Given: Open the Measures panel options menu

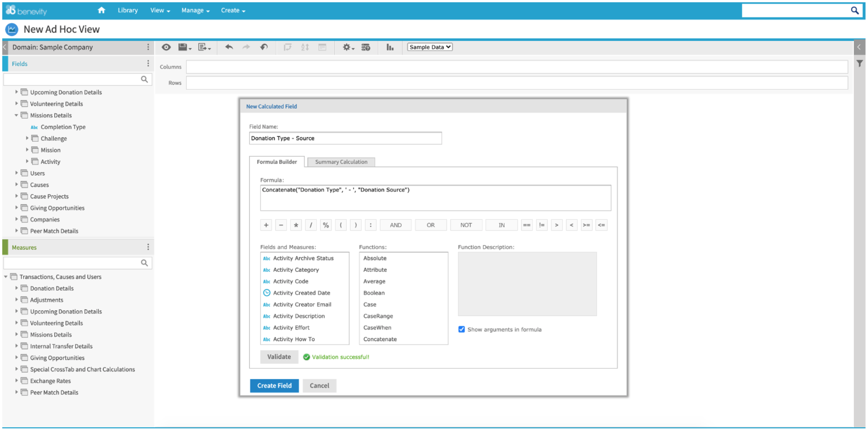Looking at the screenshot, I should click(148, 247).
